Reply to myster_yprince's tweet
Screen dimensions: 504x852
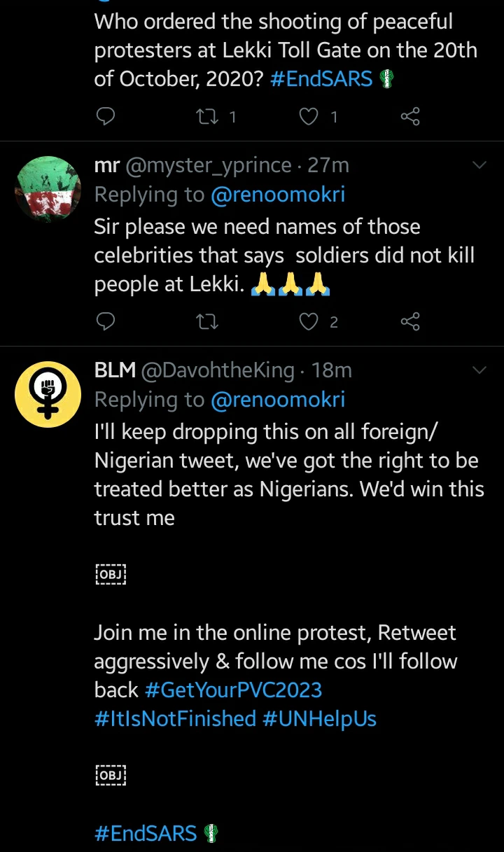pos(105,321)
